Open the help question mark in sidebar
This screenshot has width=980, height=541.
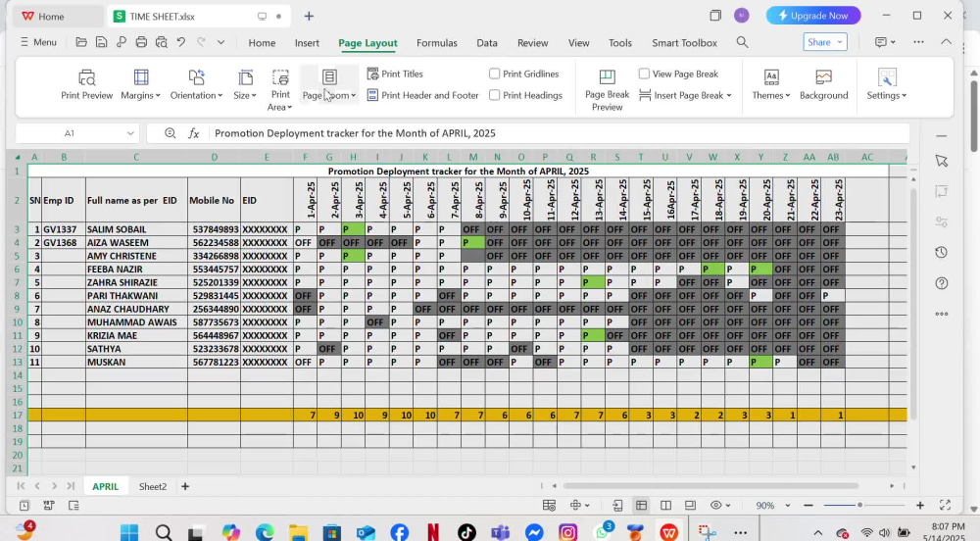941,283
